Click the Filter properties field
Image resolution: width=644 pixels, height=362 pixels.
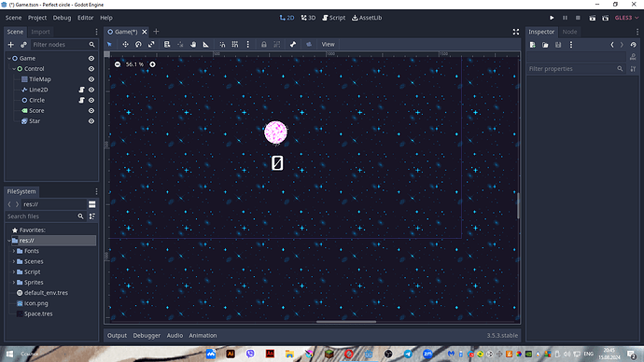pos(572,68)
